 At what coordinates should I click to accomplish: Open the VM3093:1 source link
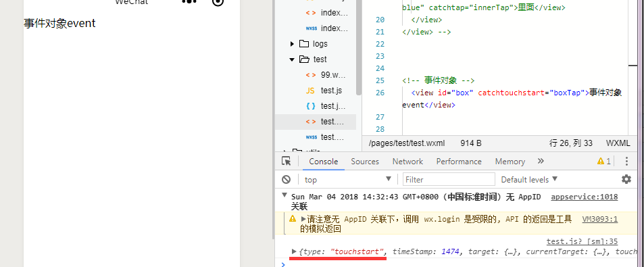(x=599, y=219)
